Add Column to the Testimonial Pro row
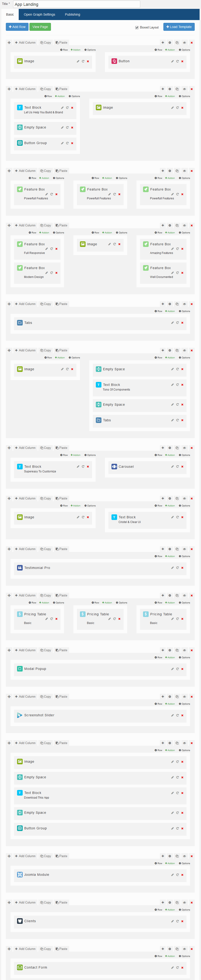This screenshot has height=980, width=201. coord(25,549)
